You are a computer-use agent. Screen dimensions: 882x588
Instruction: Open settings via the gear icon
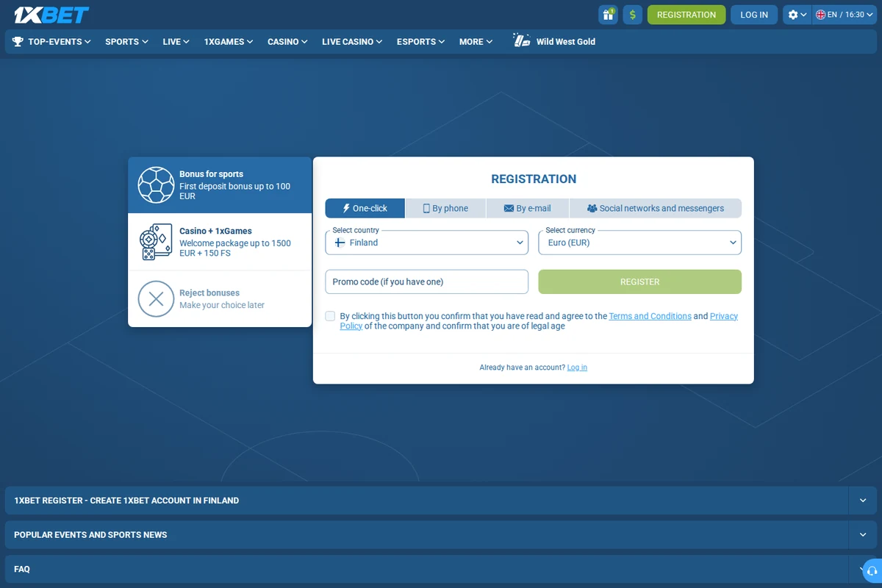[x=797, y=15]
